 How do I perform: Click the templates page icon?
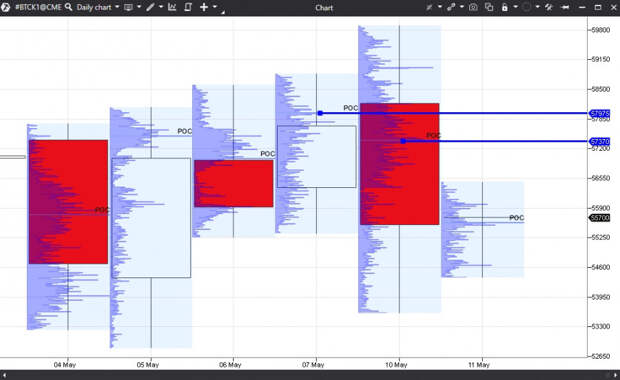(188, 7)
